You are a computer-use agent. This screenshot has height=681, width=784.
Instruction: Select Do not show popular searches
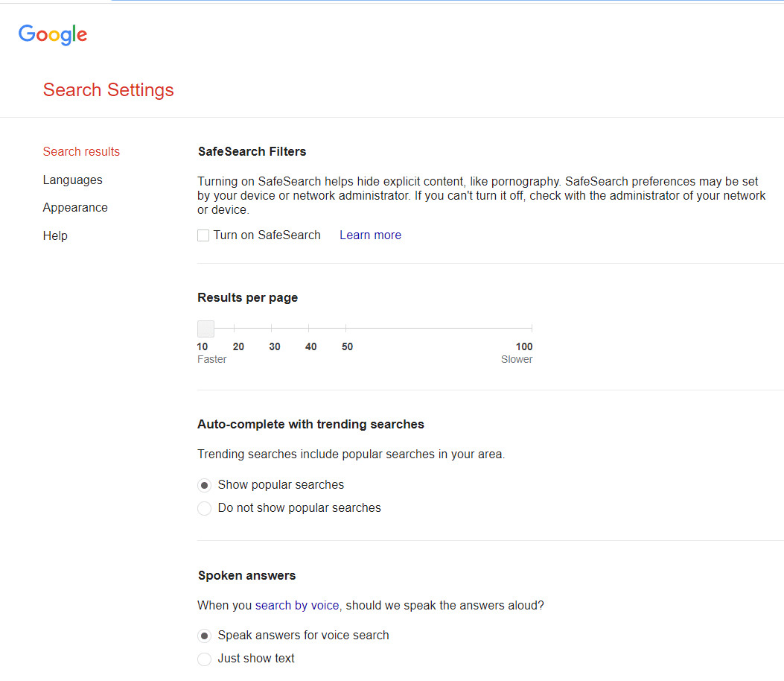(x=205, y=508)
